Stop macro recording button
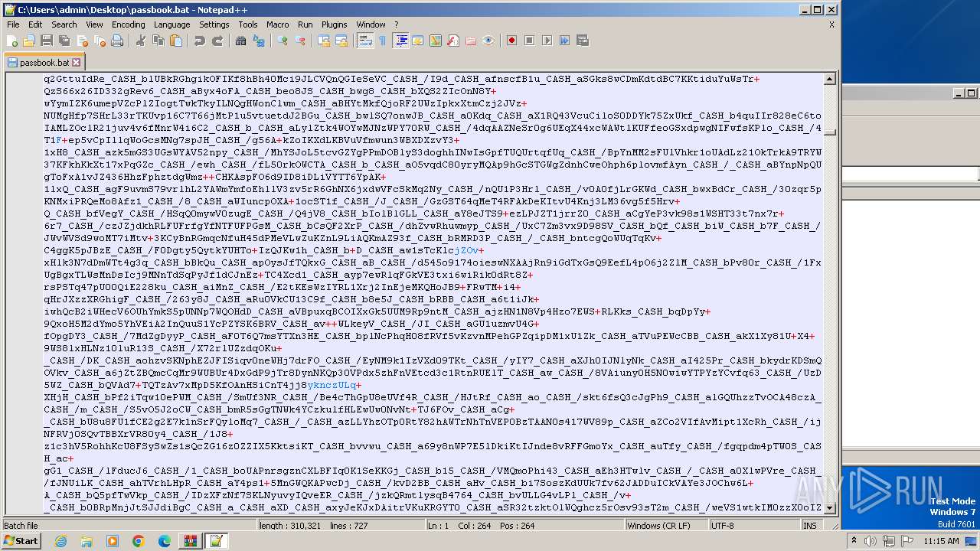 point(529,41)
